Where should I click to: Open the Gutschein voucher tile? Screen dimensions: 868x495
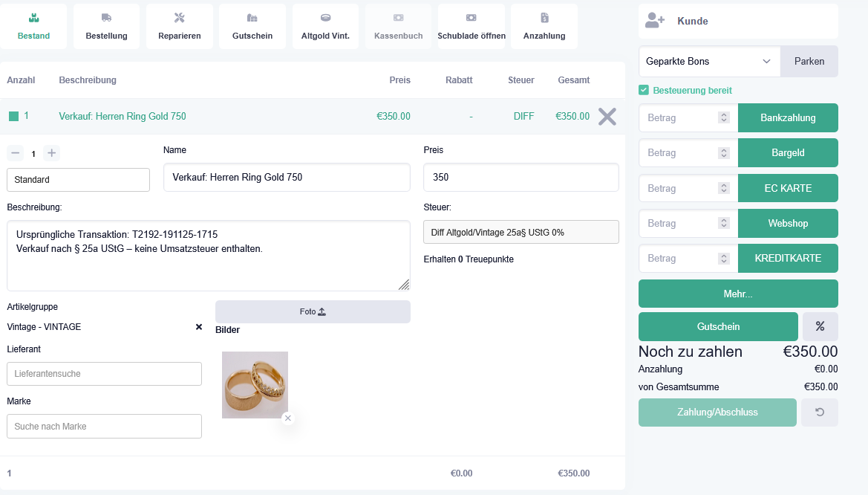tap(252, 27)
